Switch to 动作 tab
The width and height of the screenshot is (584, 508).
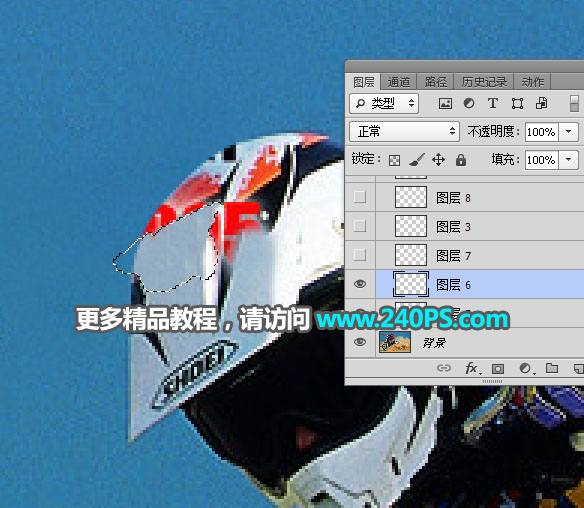(533, 82)
